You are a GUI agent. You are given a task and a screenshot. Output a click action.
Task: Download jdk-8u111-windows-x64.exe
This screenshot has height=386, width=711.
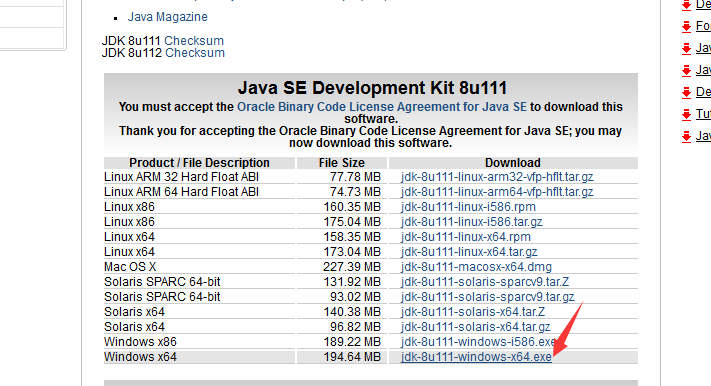pyautogui.click(x=476, y=357)
